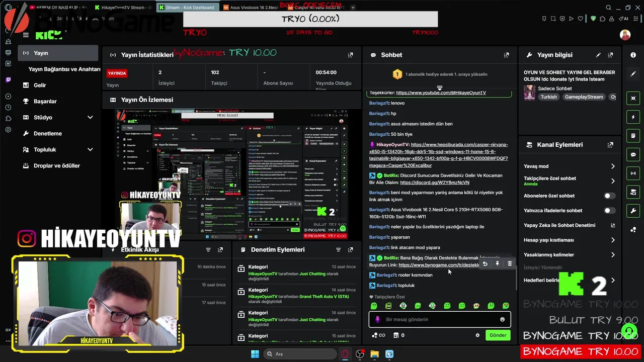Screen dimensions: 644x362
Task: Toggle Yalnızca ifadelerle sohbet switch
Action: 609,211
